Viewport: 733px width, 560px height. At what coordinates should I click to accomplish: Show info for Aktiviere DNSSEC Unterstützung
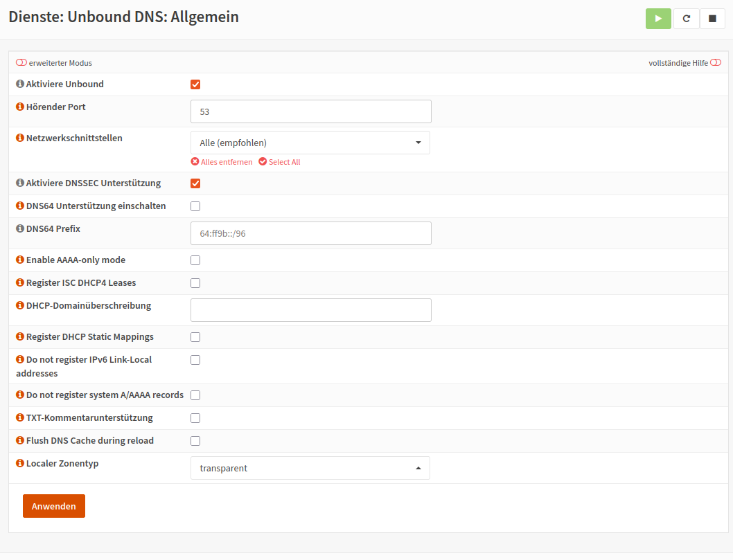pos(20,183)
